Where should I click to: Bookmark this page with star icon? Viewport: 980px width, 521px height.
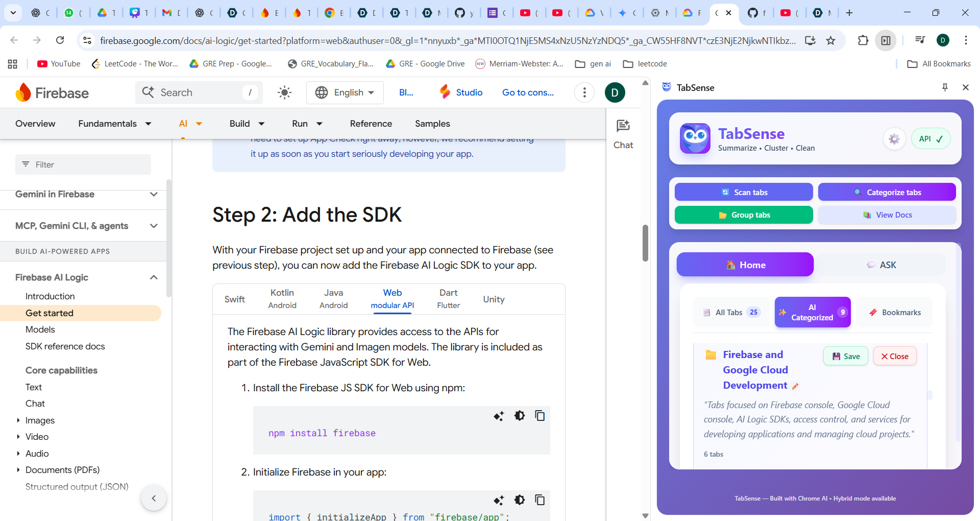pyautogui.click(x=831, y=40)
